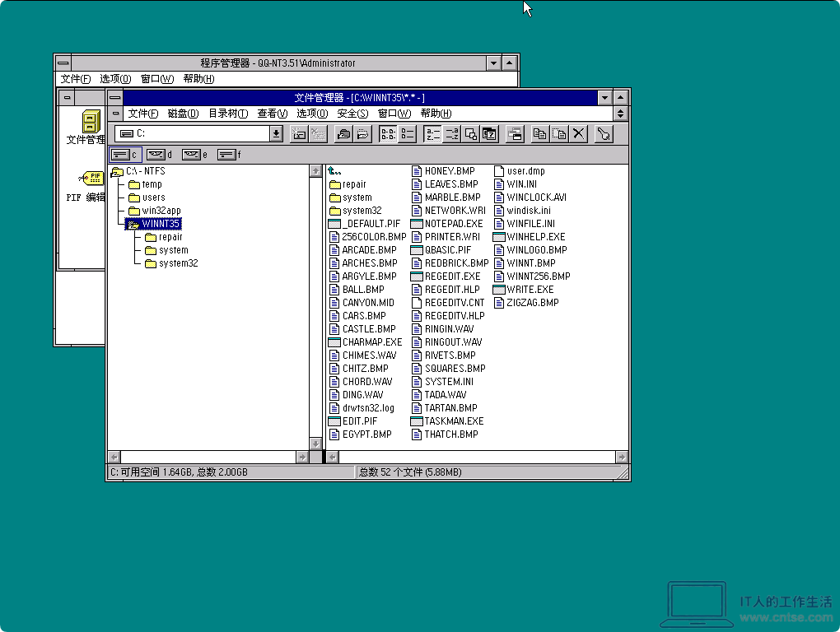The height and width of the screenshot is (632, 840).
Task: Select NOTEPAD.EXE program icon
Action: (416, 224)
